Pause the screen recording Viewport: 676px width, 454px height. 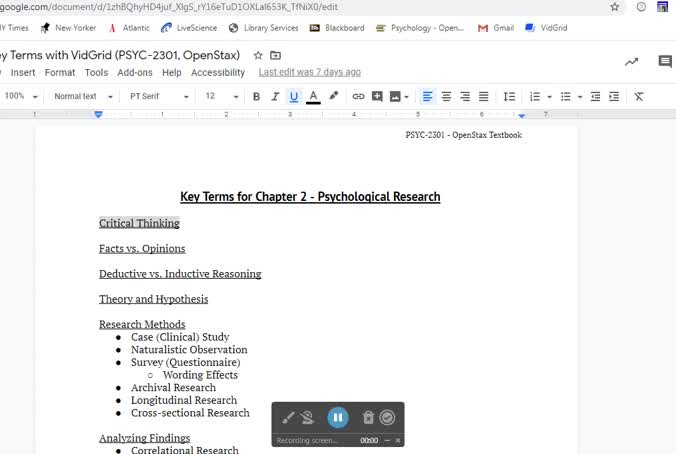coord(338,417)
